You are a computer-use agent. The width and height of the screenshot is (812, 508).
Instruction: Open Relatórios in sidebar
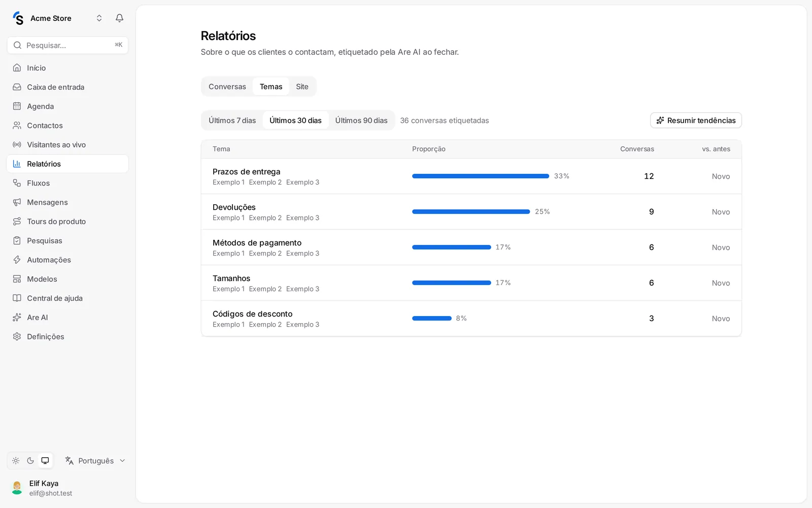click(67, 164)
